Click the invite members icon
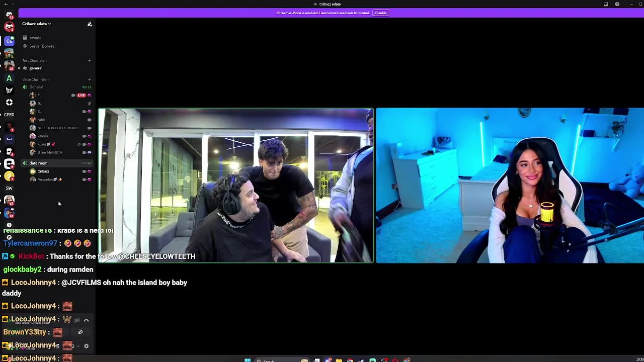This screenshot has height=362, width=644. pos(90,24)
